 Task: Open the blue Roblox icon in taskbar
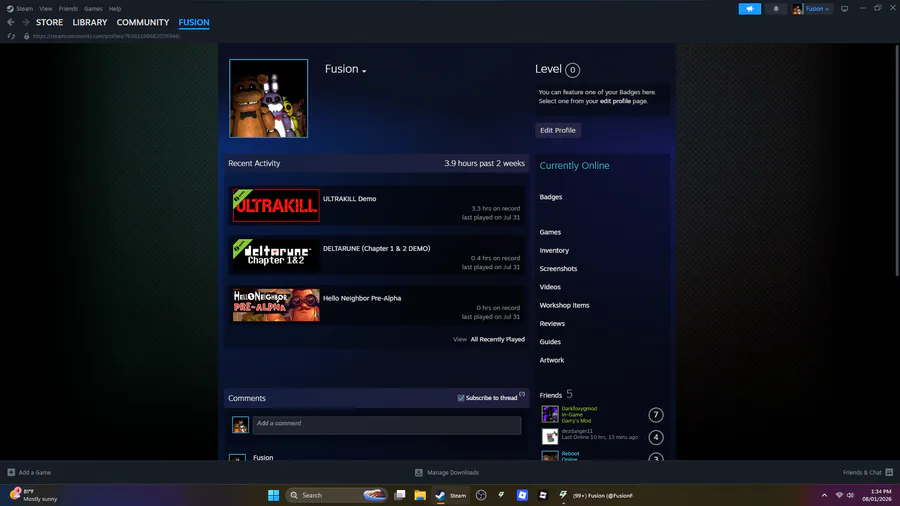click(x=522, y=495)
